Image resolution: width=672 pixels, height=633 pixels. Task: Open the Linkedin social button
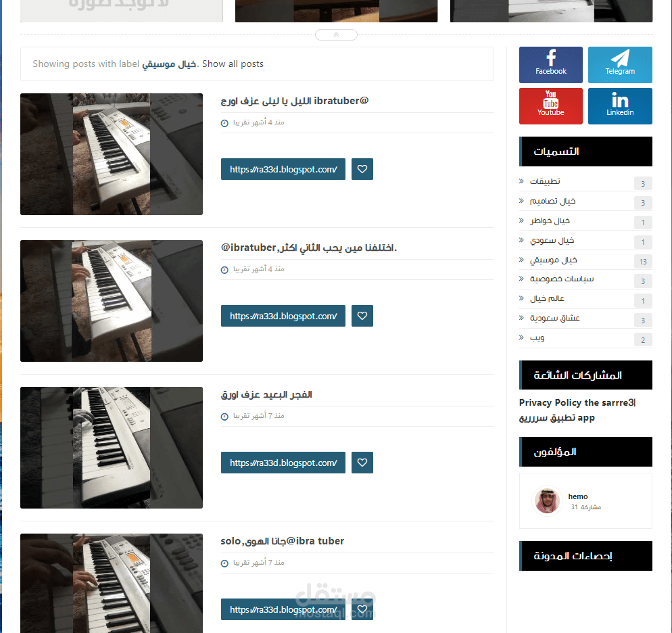(620, 106)
